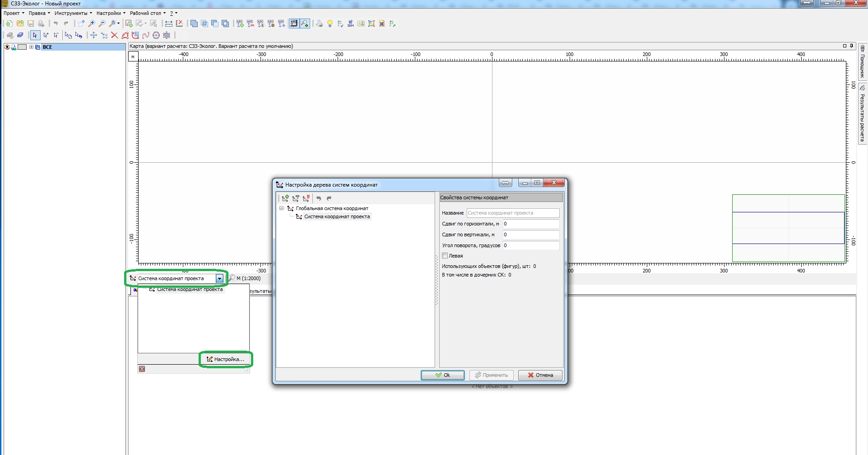Click the Сдвиг по горизонтали input field

[x=531, y=224]
